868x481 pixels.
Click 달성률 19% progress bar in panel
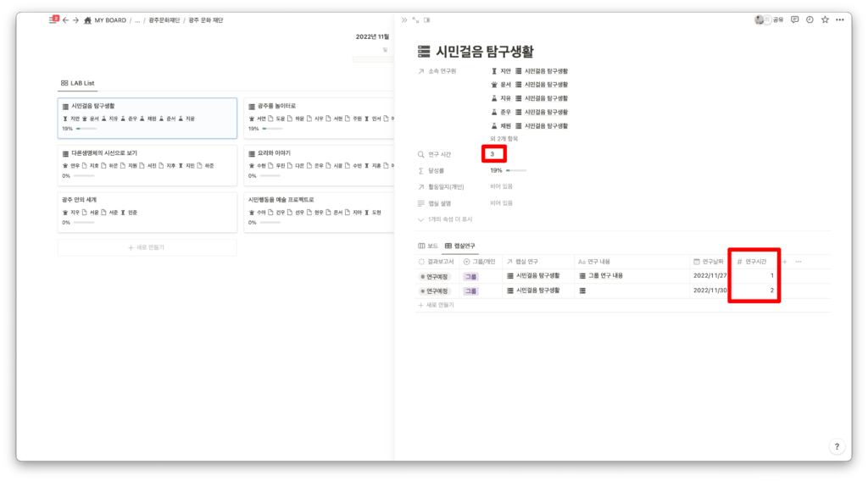[x=516, y=171]
